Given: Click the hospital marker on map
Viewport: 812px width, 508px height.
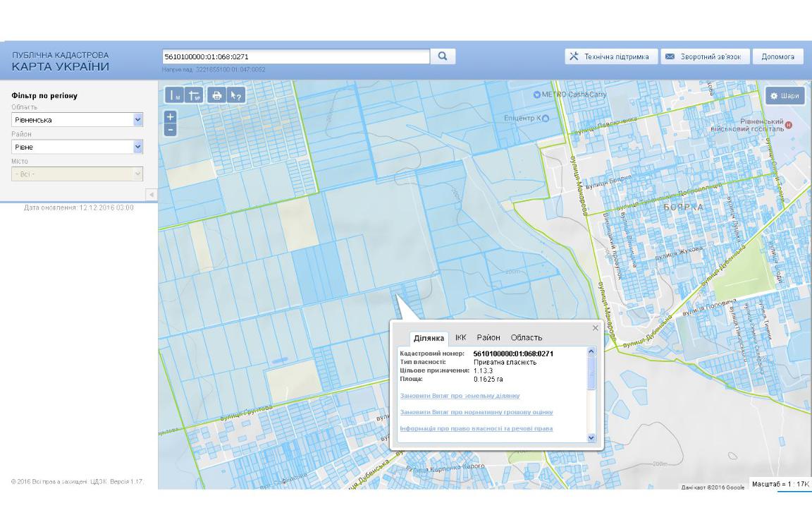Looking at the screenshot, I should [789, 125].
